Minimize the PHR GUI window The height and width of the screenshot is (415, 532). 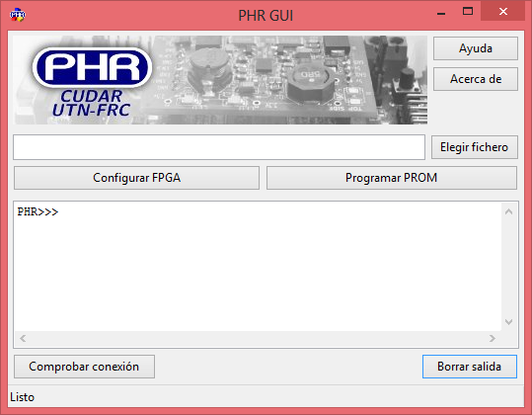441,12
